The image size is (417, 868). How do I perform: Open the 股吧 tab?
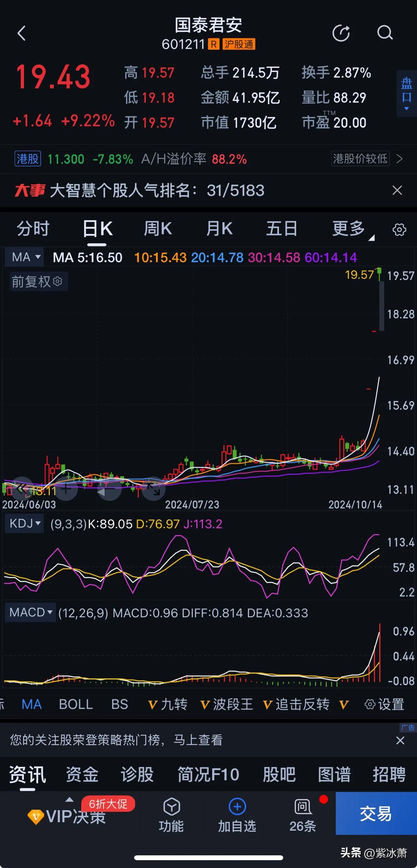coord(279,774)
